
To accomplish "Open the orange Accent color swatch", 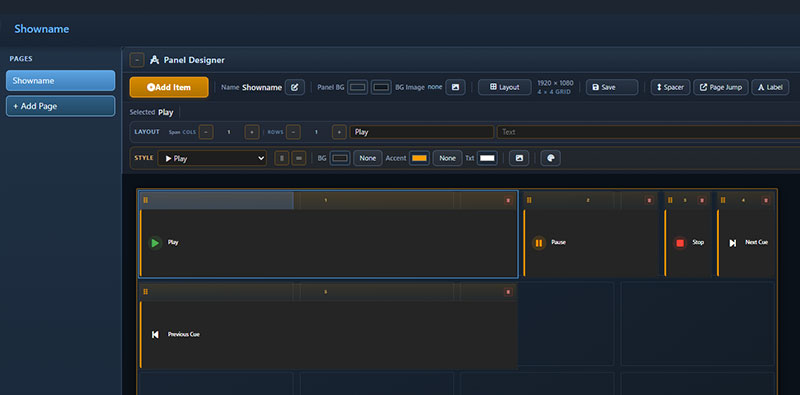I will pos(419,158).
